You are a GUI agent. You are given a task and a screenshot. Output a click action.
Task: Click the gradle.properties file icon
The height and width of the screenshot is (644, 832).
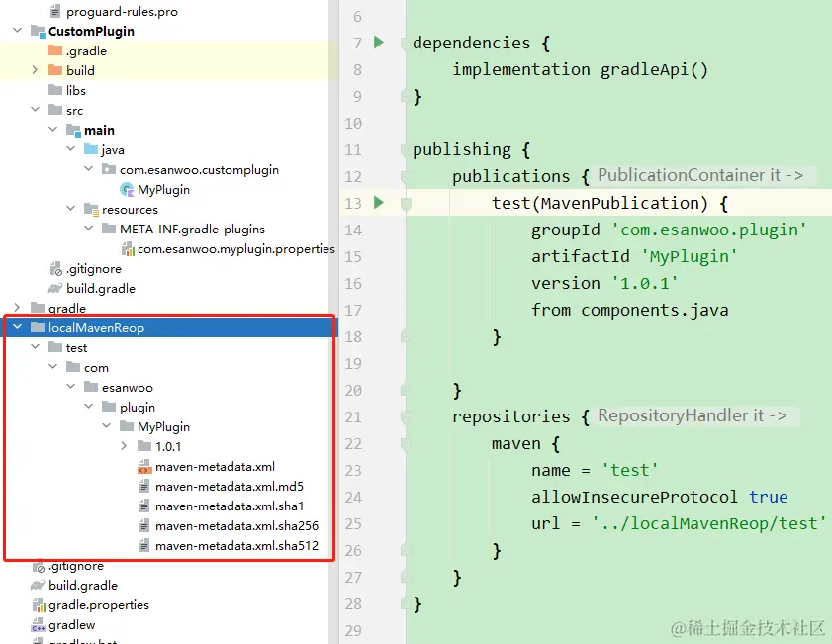(x=39, y=604)
